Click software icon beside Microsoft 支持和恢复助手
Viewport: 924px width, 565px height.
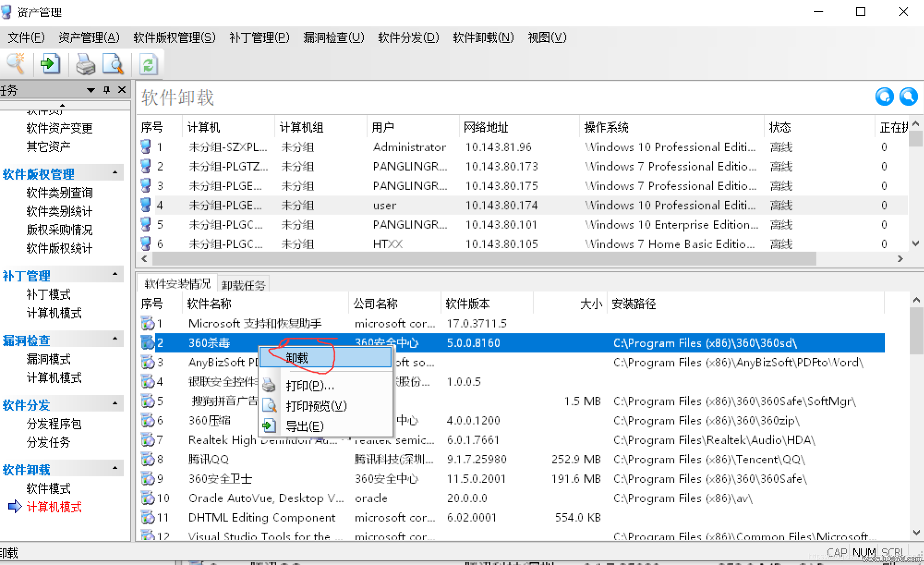pyautogui.click(x=148, y=323)
